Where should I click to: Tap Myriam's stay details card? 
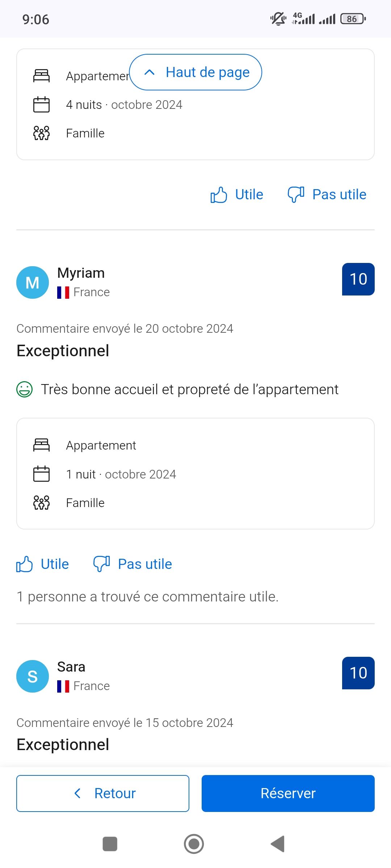pyautogui.click(x=195, y=474)
